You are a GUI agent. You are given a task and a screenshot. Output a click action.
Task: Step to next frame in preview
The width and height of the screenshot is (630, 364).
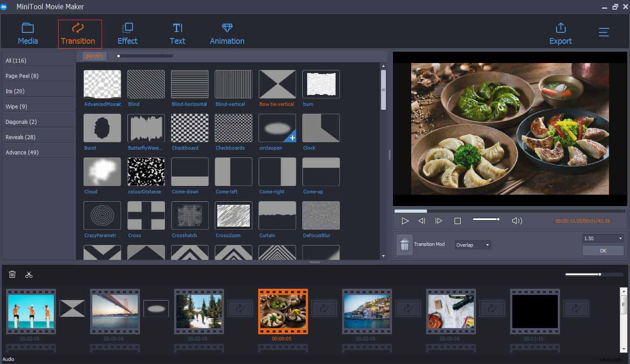pyautogui.click(x=439, y=221)
